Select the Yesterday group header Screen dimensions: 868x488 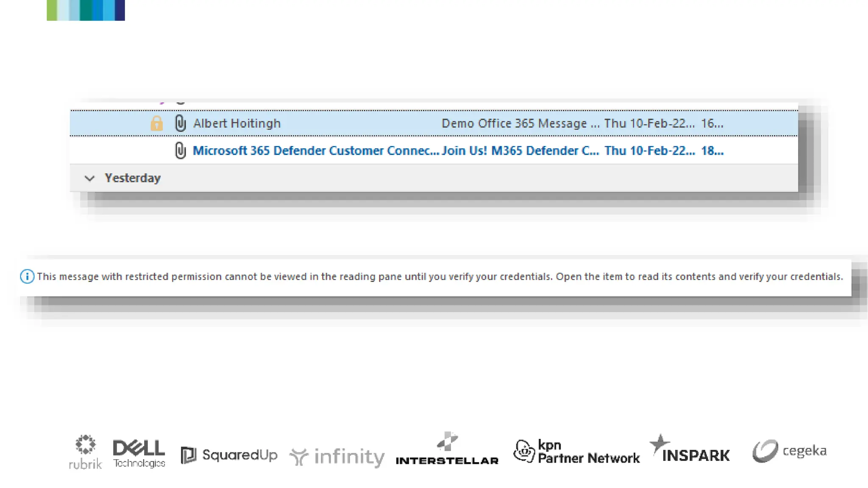[133, 178]
